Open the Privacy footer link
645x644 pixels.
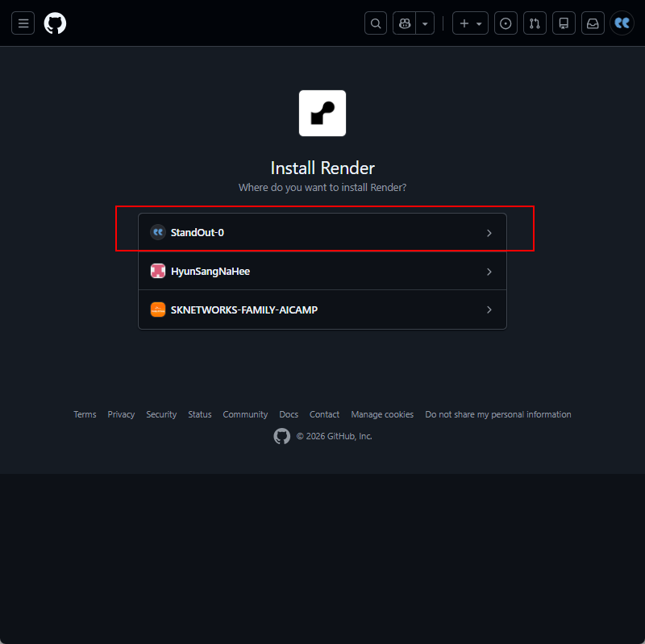pyautogui.click(x=121, y=414)
